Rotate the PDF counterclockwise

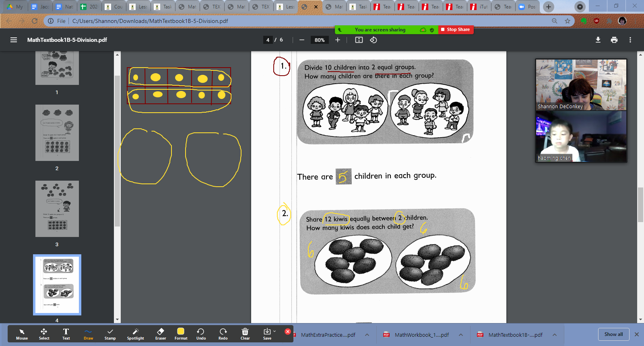[x=374, y=40]
